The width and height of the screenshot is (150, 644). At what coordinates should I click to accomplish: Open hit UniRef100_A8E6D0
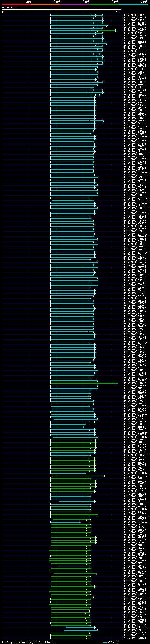click(x=135, y=100)
